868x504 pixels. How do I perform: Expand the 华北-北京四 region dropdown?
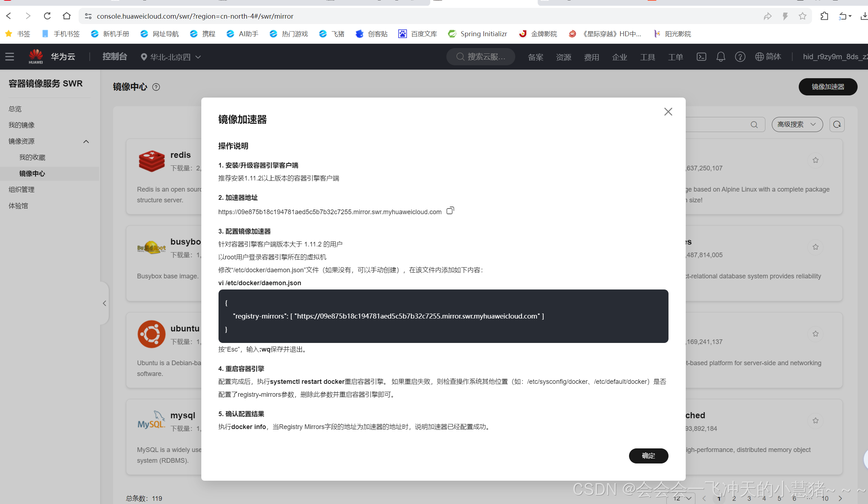[170, 57]
